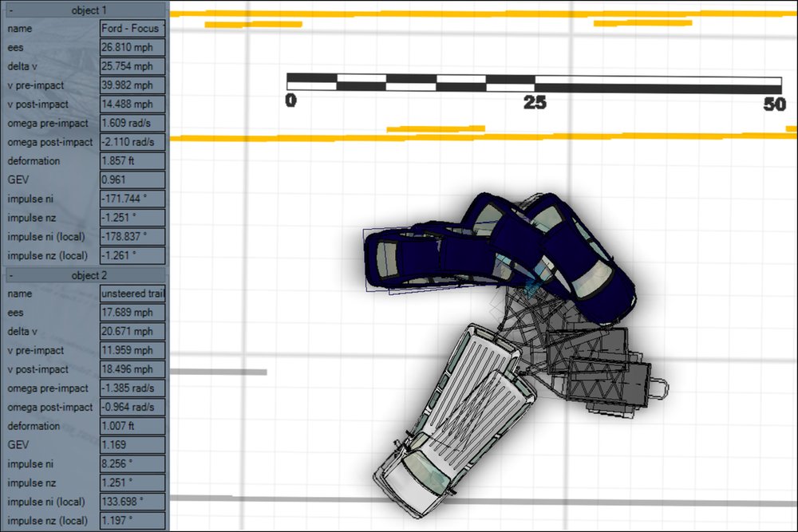
Task: Select object 2 v post-impact 18.496 mph
Action: [x=132, y=369]
